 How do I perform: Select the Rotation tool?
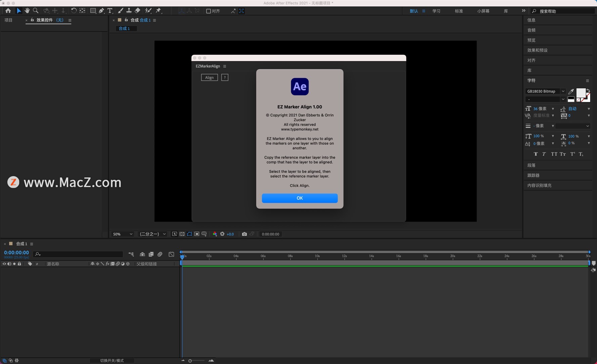[x=74, y=11]
